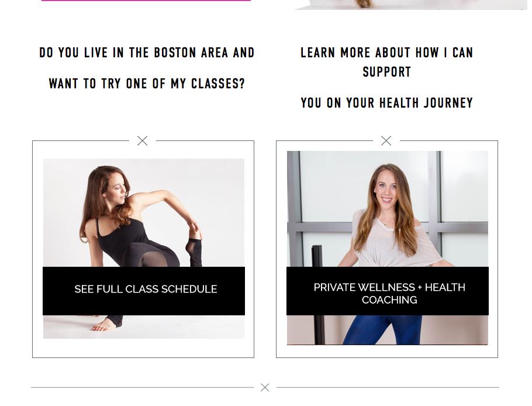The height and width of the screenshot is (406, 532).
Task: Click the partial image at top right
Action: tap(410, 5)
